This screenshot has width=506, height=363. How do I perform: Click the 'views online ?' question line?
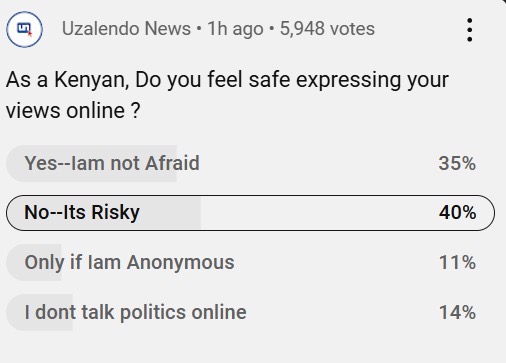73,111
